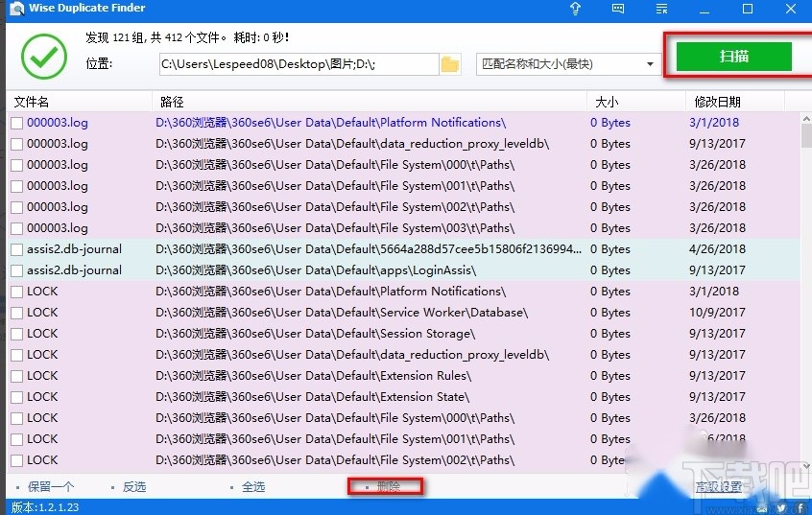
Task: Select LOCK checkbox in Session Storage folder
Action: pyautogui.click(x=17, y=334)
